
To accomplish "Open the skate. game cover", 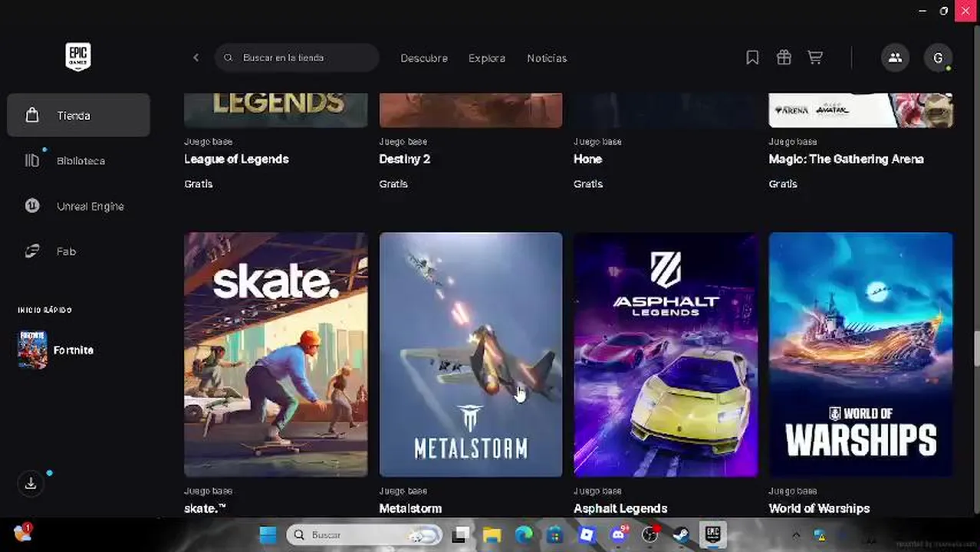I will point(276,354).
